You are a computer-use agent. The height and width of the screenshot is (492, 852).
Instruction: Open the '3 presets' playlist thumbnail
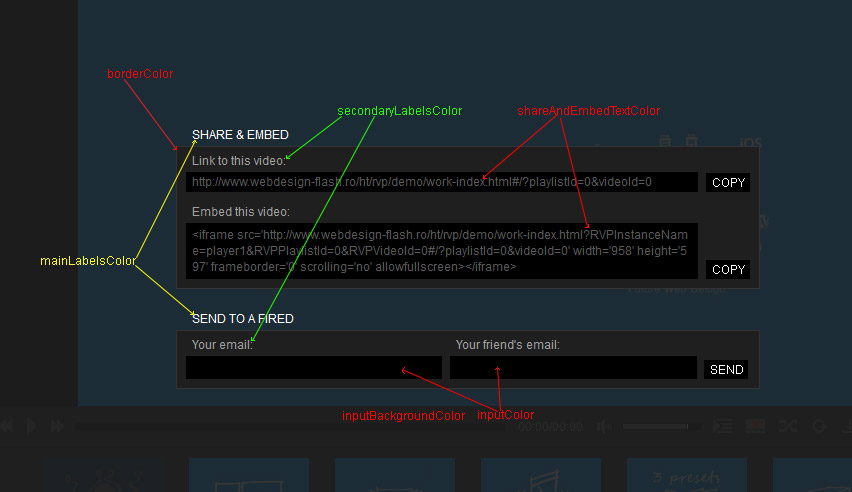pos(686,476)
